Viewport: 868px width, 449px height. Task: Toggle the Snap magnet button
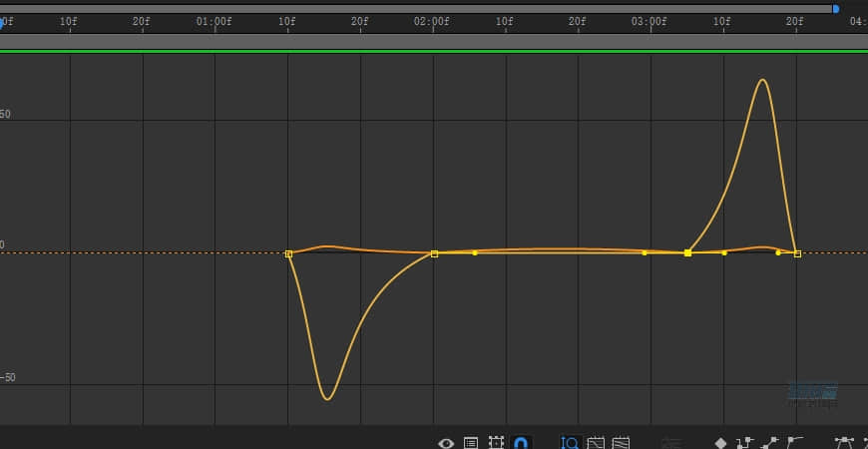pos(521,442)
